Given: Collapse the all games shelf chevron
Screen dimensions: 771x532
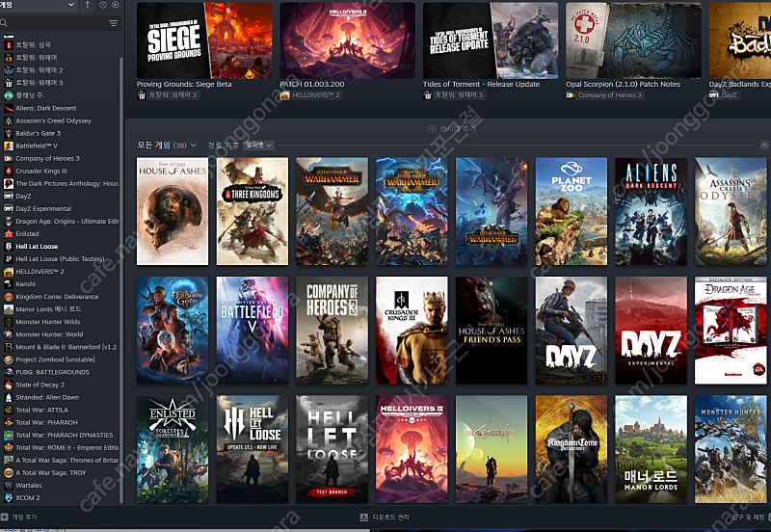Looking at the screenshot, I should point(764,145).
